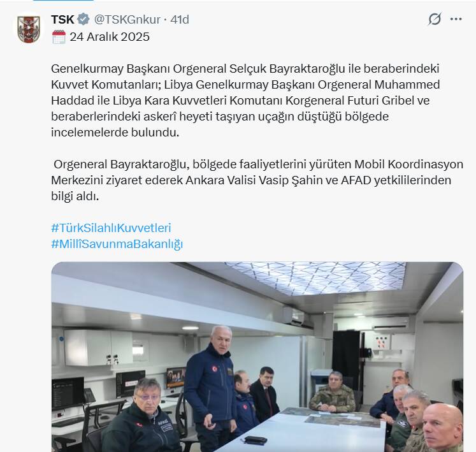This screenshot has height=452, width=476.
Task: Click the dark computer monitor in the photo
Action: coord(68,393)
